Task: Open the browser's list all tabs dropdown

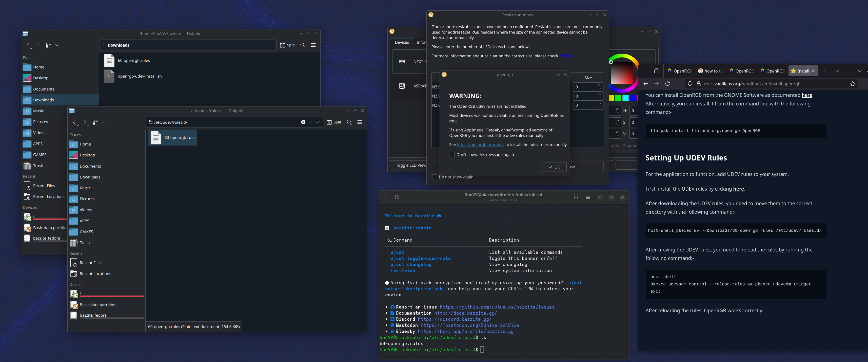Action: 837,71
